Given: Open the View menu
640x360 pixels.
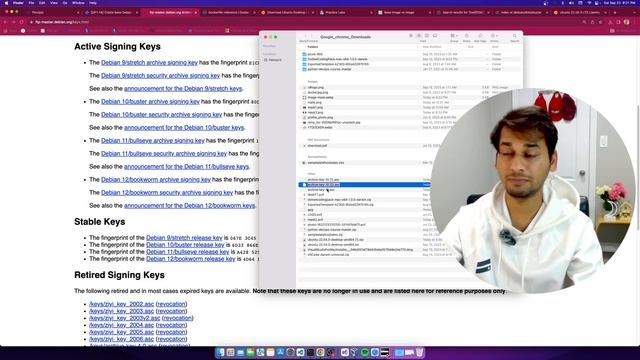Looking at the screenshot, I should click(53, 3).
